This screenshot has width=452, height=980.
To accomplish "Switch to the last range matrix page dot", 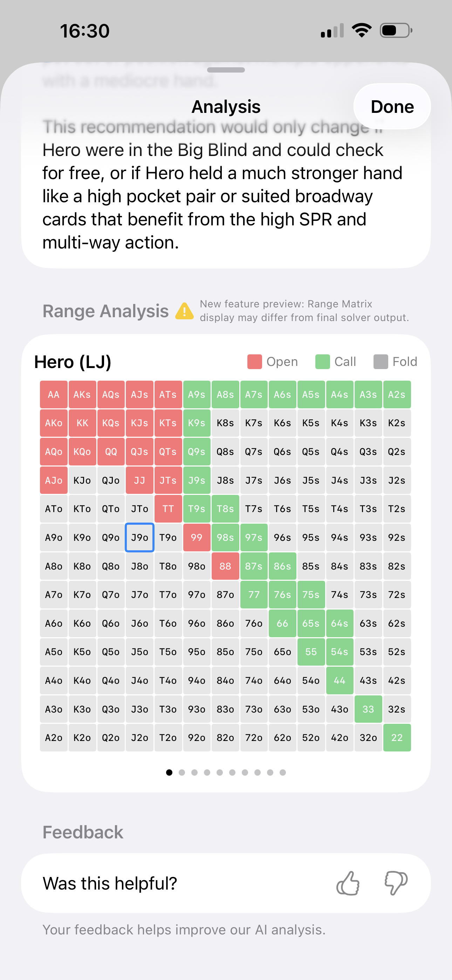I will point(282,772).
